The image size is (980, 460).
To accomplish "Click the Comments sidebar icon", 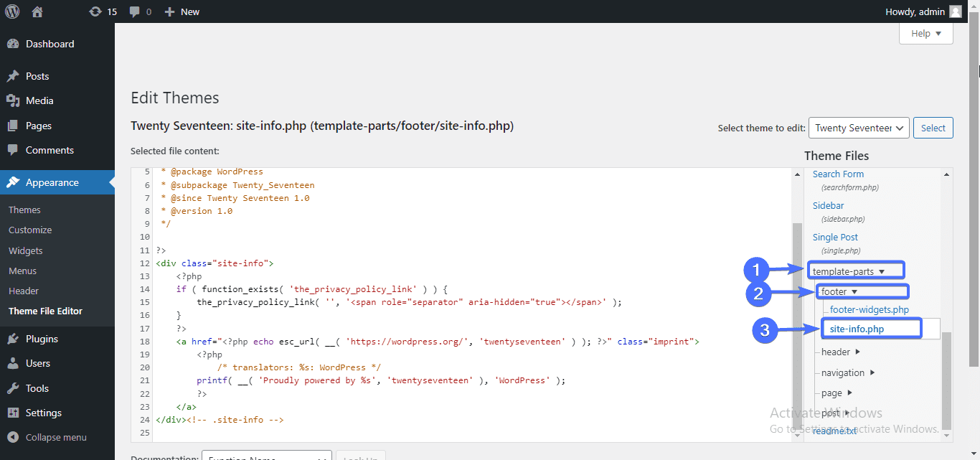I will point(13,150).
